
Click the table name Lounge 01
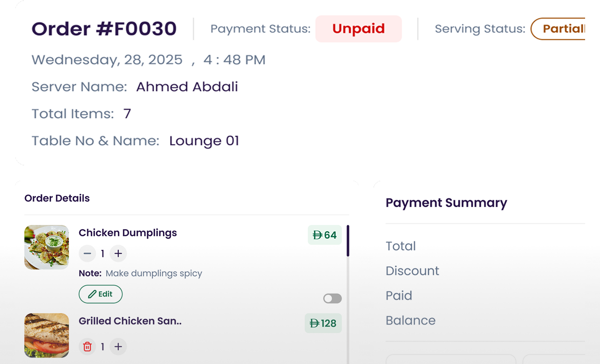(x=204, y=141)
